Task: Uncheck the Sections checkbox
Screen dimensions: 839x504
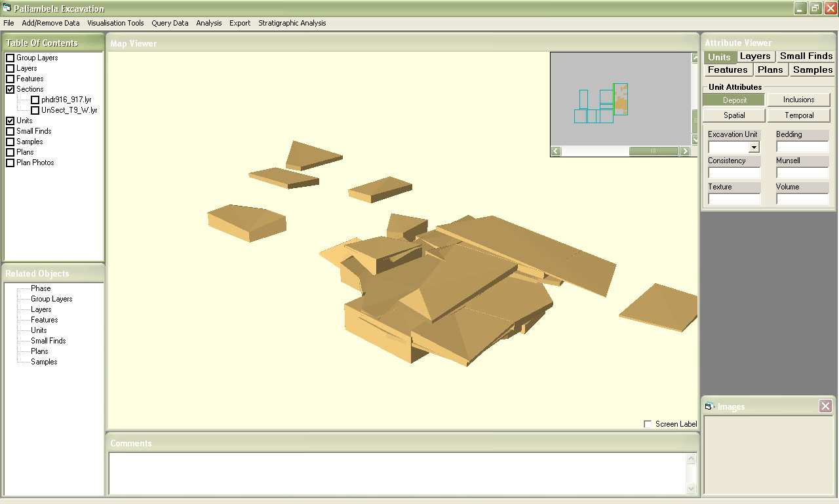Action: tap(10, 89)
